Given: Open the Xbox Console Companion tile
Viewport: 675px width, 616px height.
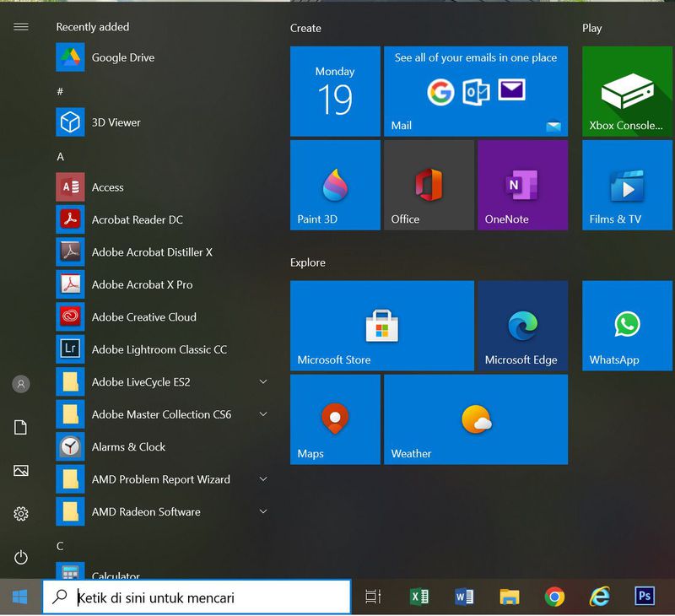Looking at the screenshot, I should [x=626, y=91].
